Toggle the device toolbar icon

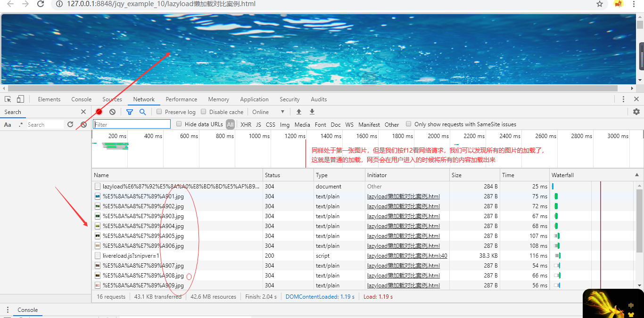pos(20,99)
